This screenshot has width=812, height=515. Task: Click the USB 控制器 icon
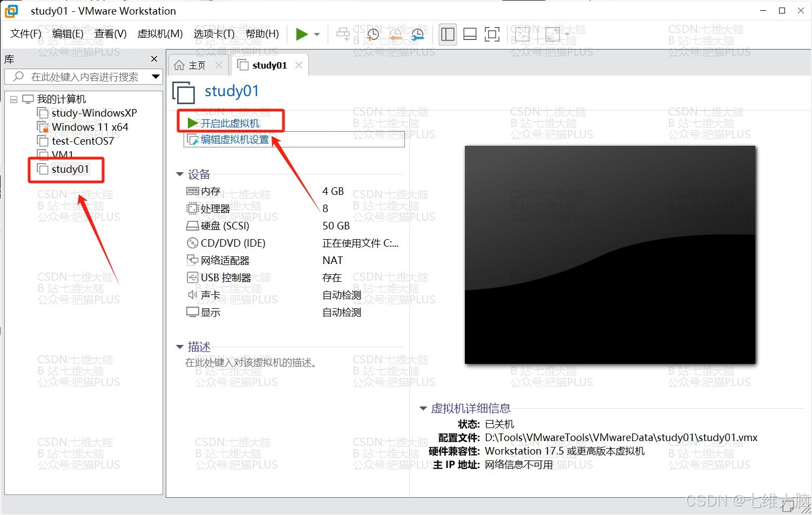[x=192, y=277]
